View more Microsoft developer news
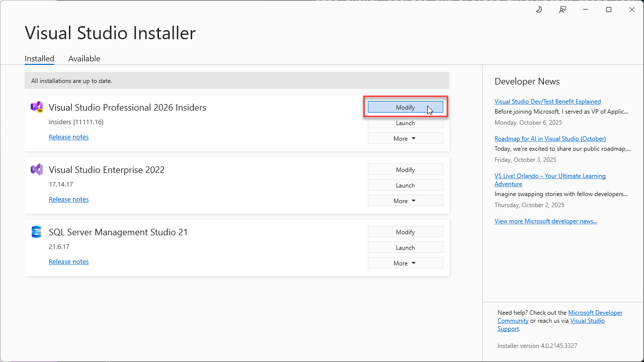The height and width of the screenshot is (362, 644). coord(546,221)
